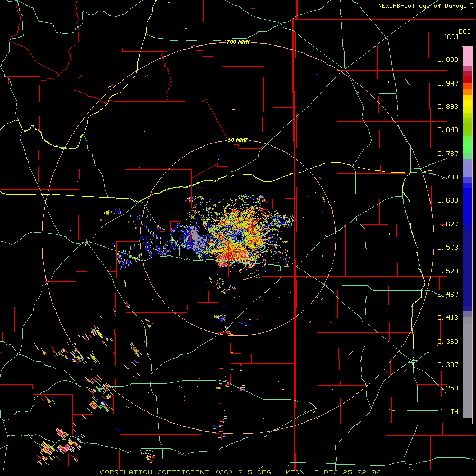Select the 1.000 value on the color scale

click(448, 59)
